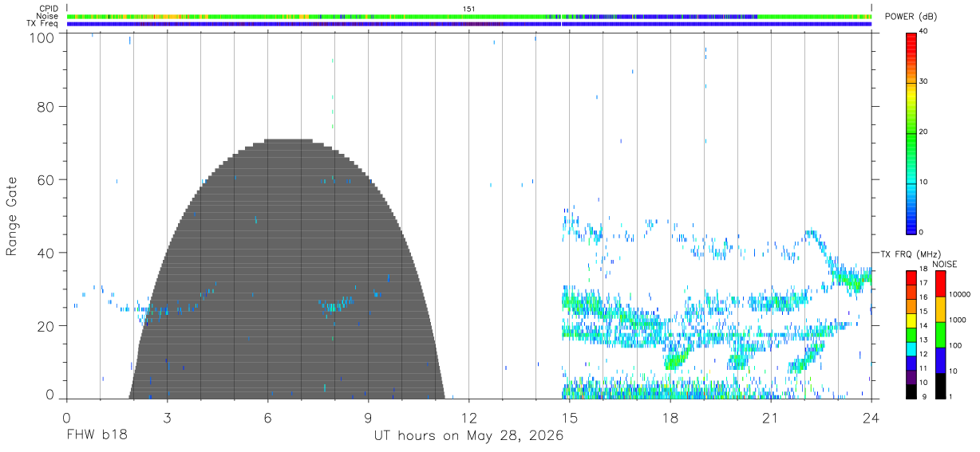980x452 pixels.
Task: Click the 9 tick on UT hours axis
Action: click(x=368, y=418)
